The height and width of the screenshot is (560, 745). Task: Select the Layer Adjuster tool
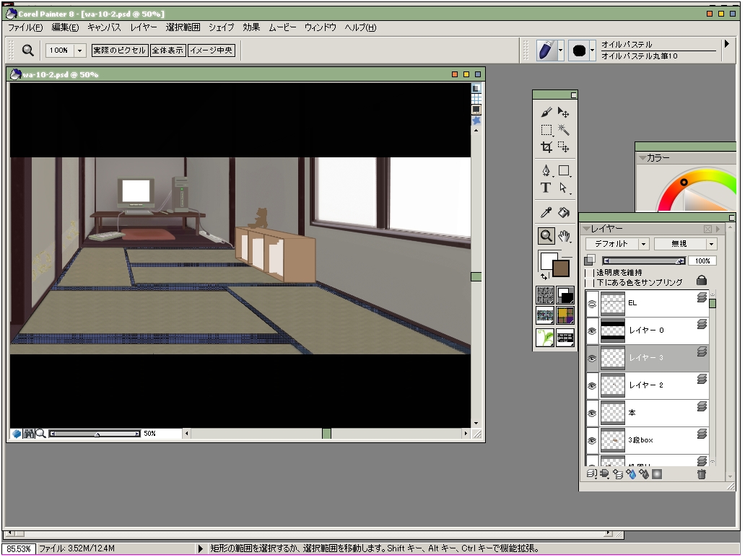(x=564, y=113)
